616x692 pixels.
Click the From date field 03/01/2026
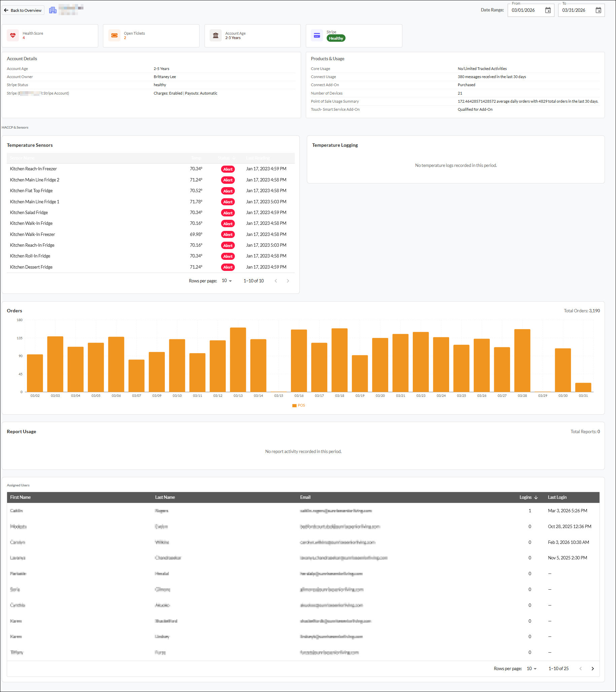coord(527,10)
